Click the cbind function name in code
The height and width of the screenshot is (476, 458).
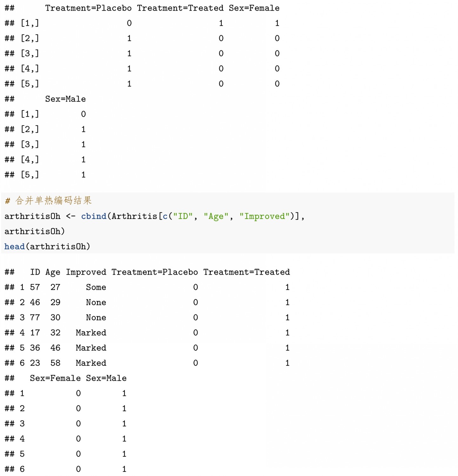94,216
